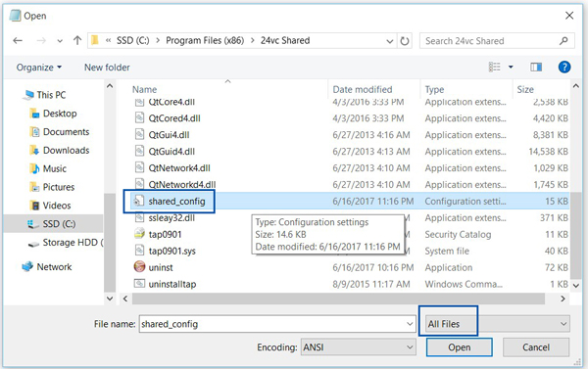
Task: Expand the address bar history dropdown
Action: tap(390, 41)
